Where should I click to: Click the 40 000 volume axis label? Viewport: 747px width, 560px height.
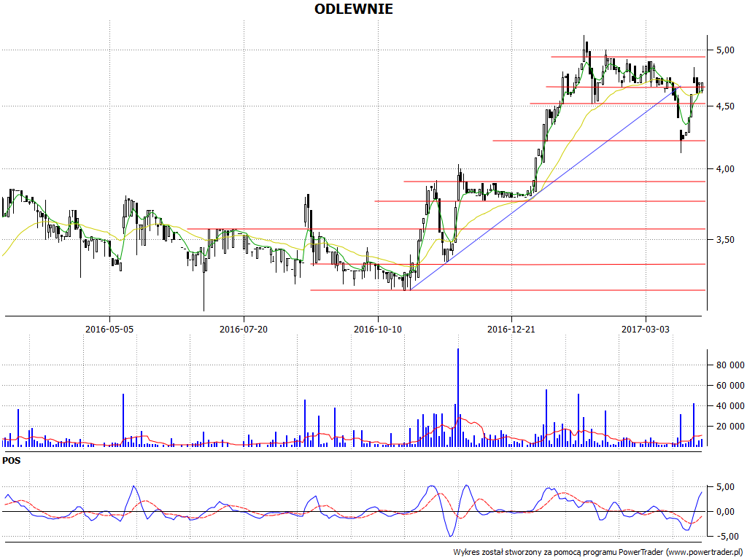pos(729,405)
